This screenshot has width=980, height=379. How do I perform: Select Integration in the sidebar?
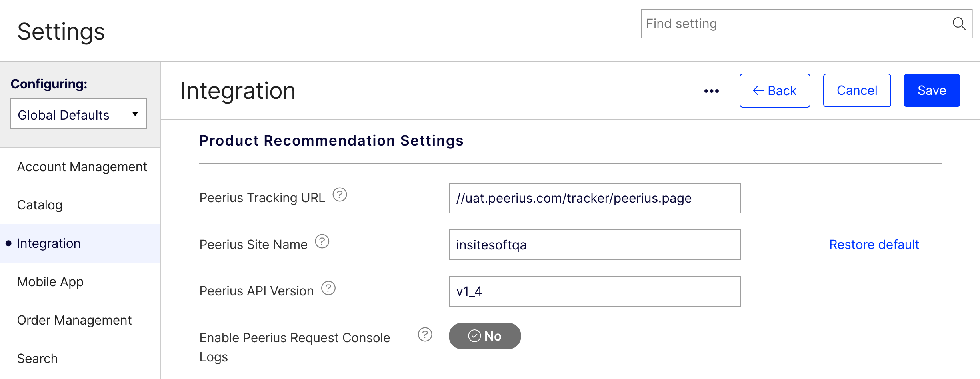point(49,243)
